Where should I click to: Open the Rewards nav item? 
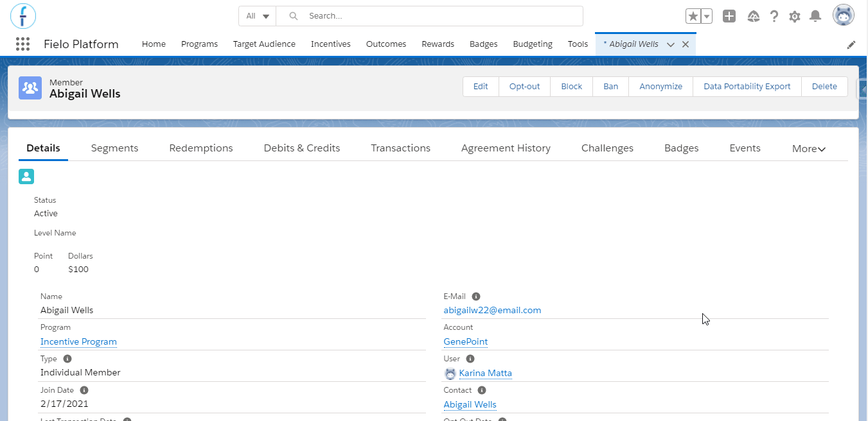click(x=438, y=44)
